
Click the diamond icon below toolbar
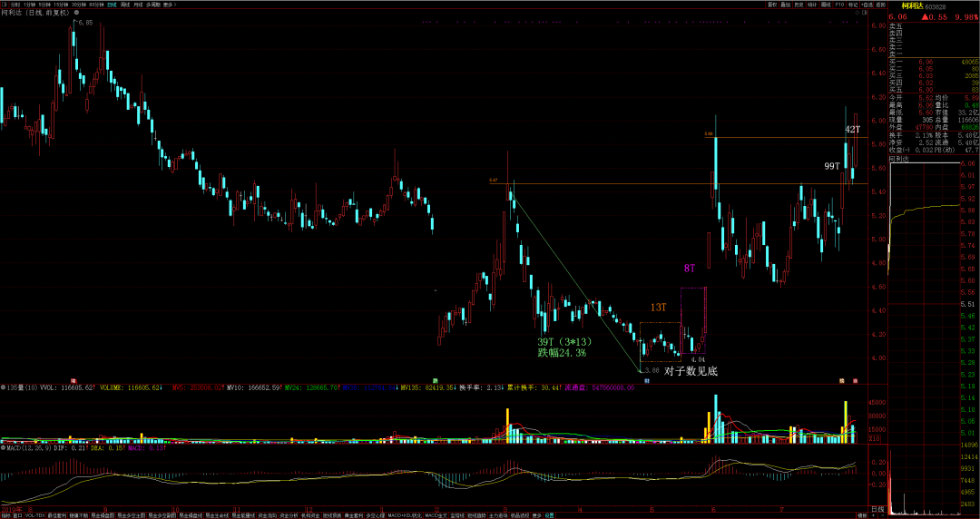[x=857, y=13]
